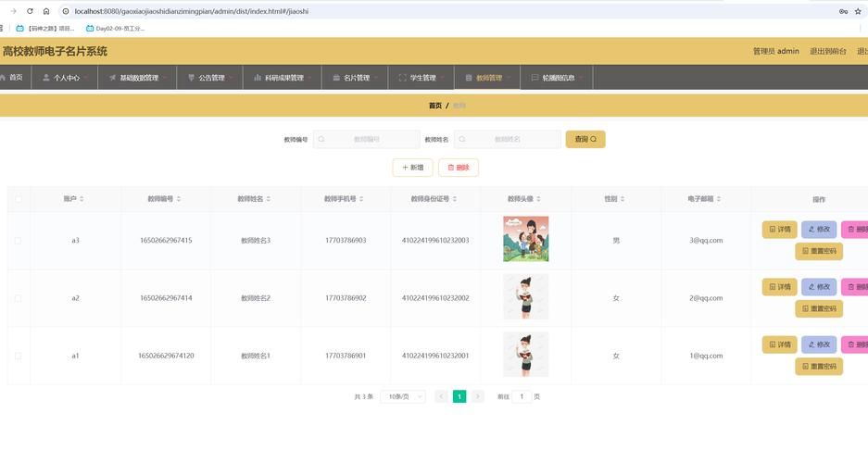Open the Day02-09-员工分 bookmark
Viewport: 868px width, 463px height.
pos(115,28)
